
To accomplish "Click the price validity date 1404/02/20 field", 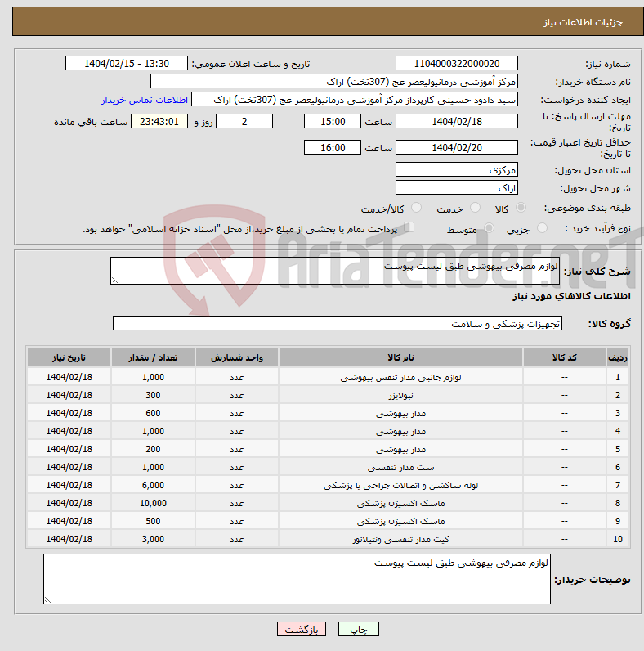I will (457, 147).
